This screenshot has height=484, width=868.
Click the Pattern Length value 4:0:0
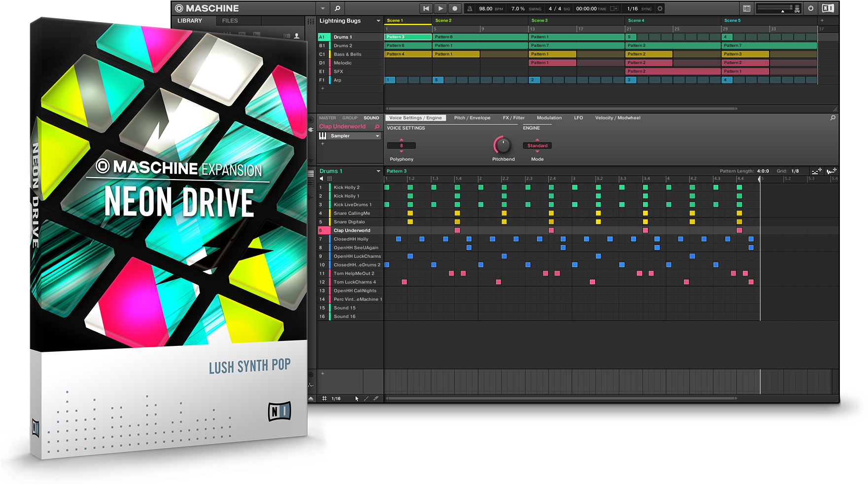click(763, 171)
